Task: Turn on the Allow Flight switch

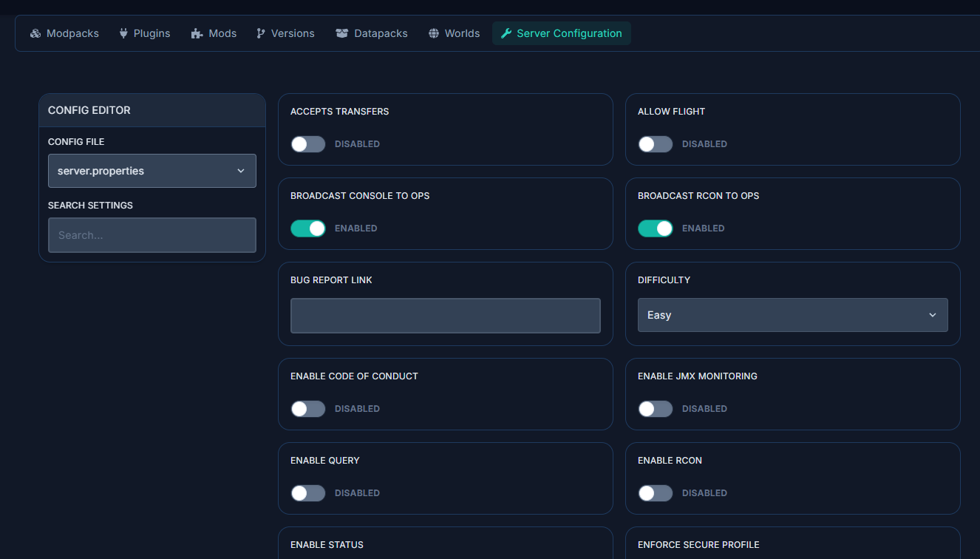Action: coord(656,144)
